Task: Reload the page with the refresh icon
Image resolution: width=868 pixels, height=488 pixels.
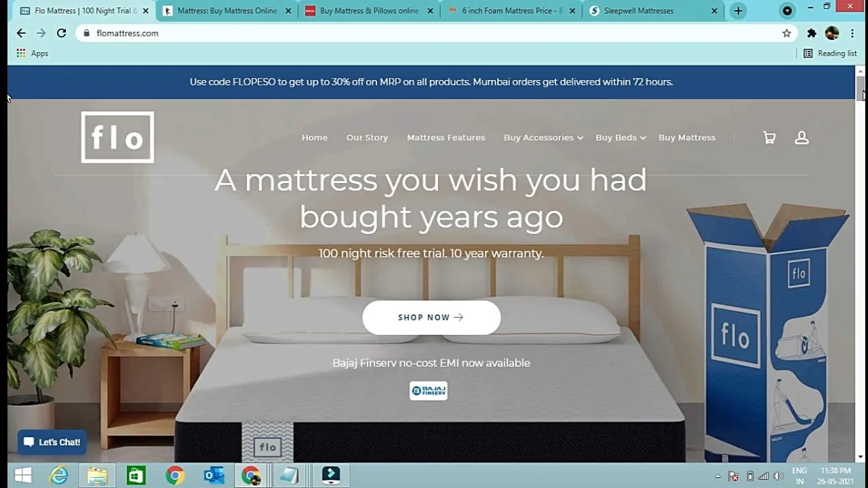Action: [61, 33]
